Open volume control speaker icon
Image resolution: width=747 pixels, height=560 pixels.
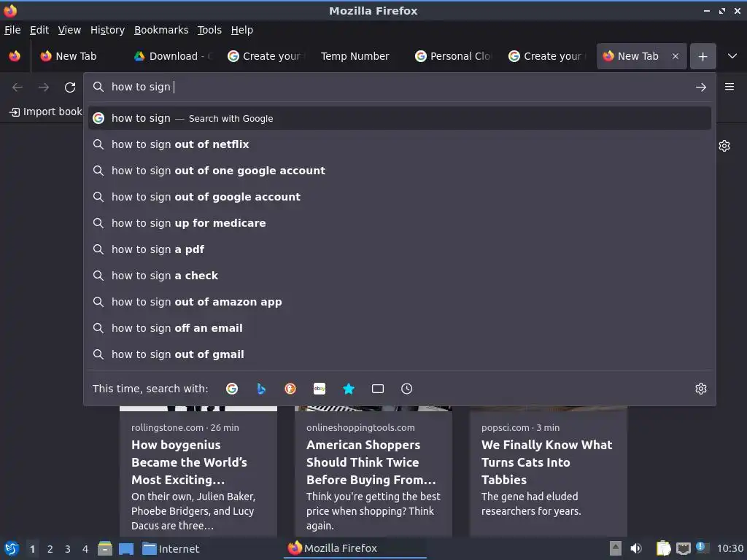coord(636,548)
